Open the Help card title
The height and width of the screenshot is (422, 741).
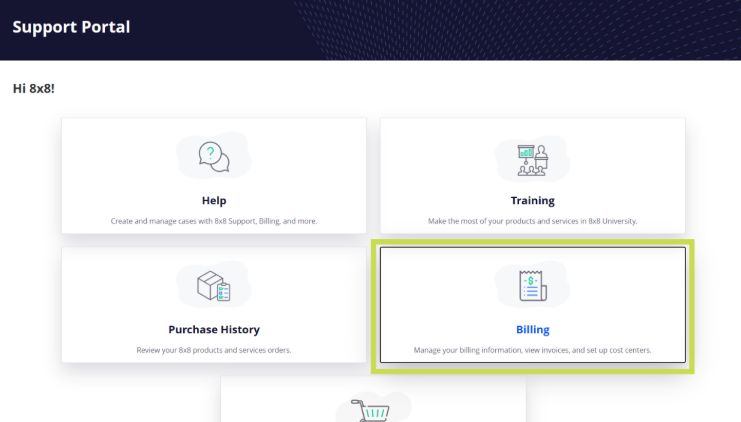point(214,200)
